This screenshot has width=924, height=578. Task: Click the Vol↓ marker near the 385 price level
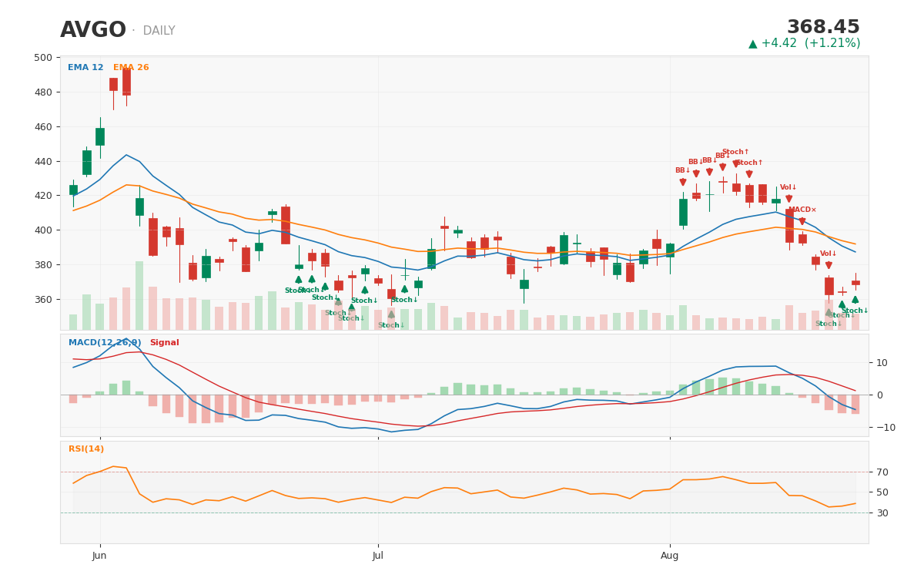point(829,254)
